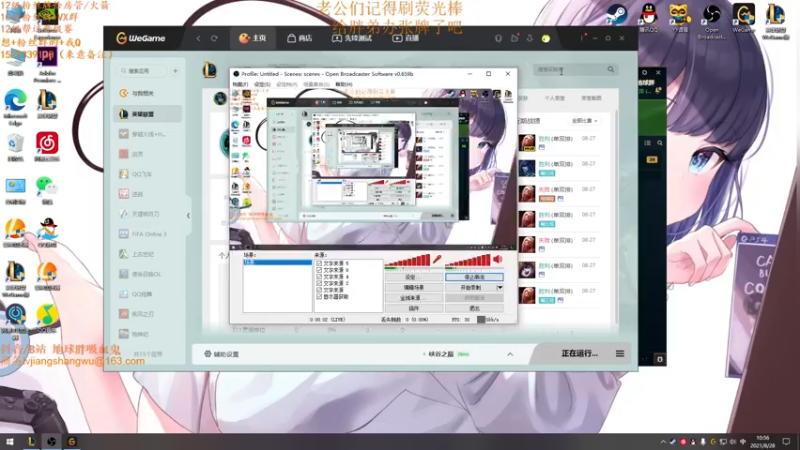Open Steam from the desktop shortcut

click(617, 16)
